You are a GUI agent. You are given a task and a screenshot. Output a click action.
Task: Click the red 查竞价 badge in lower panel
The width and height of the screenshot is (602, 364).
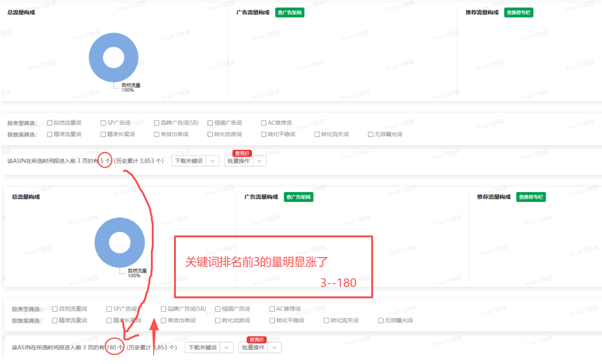pos(257,339)
